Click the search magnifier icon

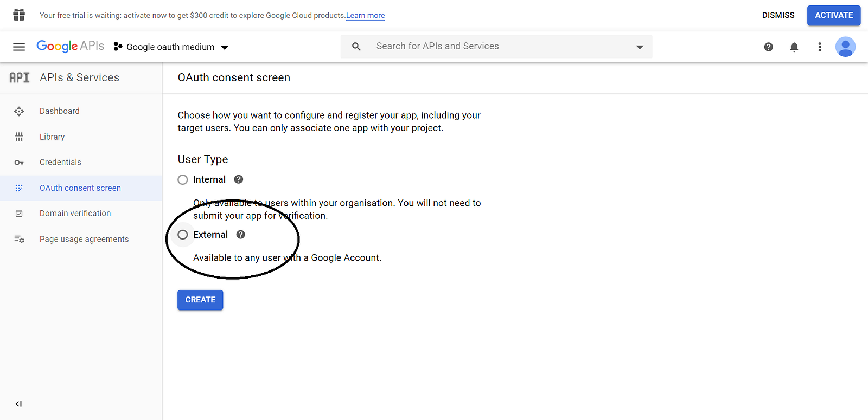click(356, 47)
